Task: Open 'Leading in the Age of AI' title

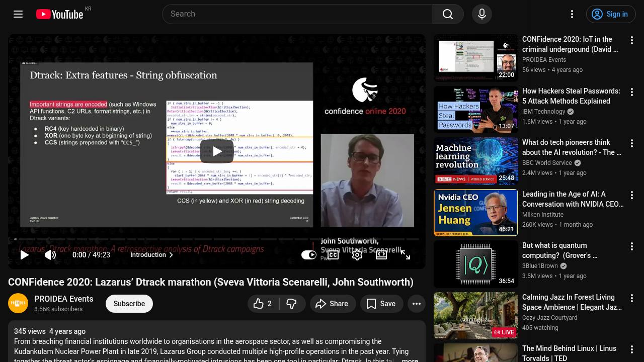Action: [x=573, y=199]
